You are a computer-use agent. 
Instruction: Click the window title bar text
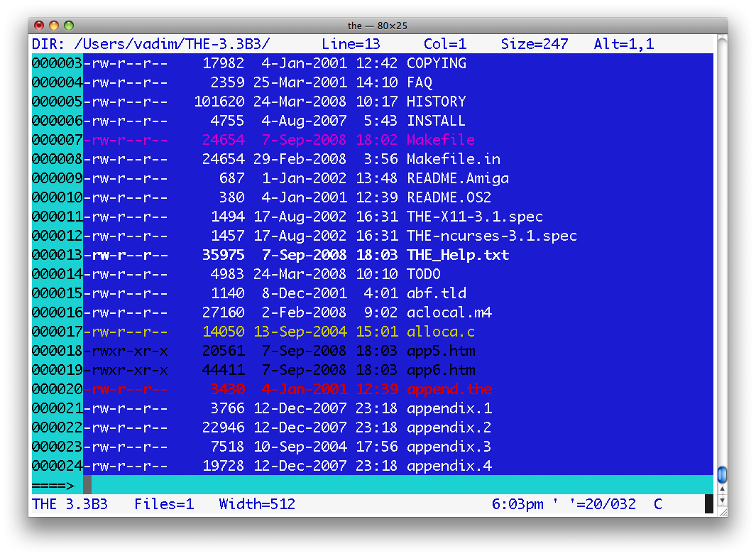pyautogui.click(x=378, y=26)
